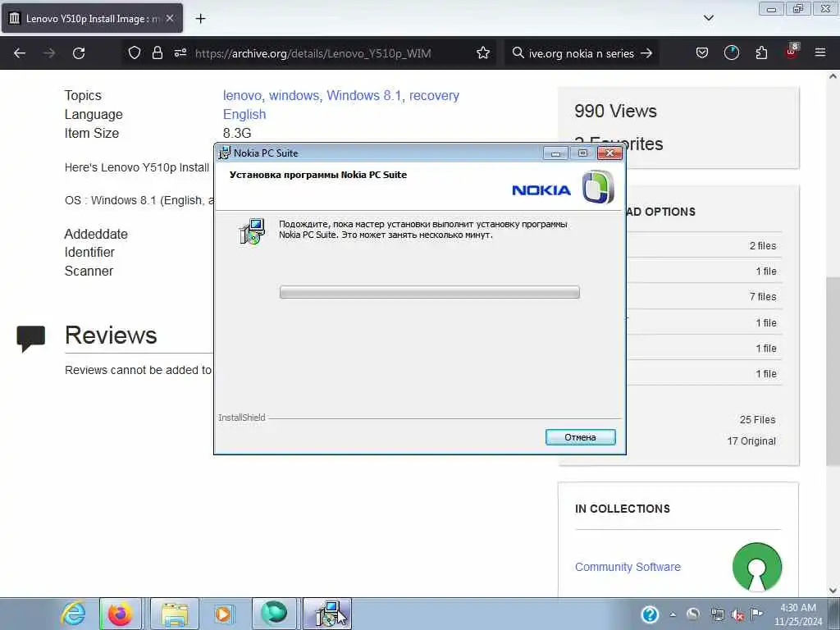Viewport: 840px width, 630px height.
Task: Open the Community Software collection link
Action: [x=628, y=567]
